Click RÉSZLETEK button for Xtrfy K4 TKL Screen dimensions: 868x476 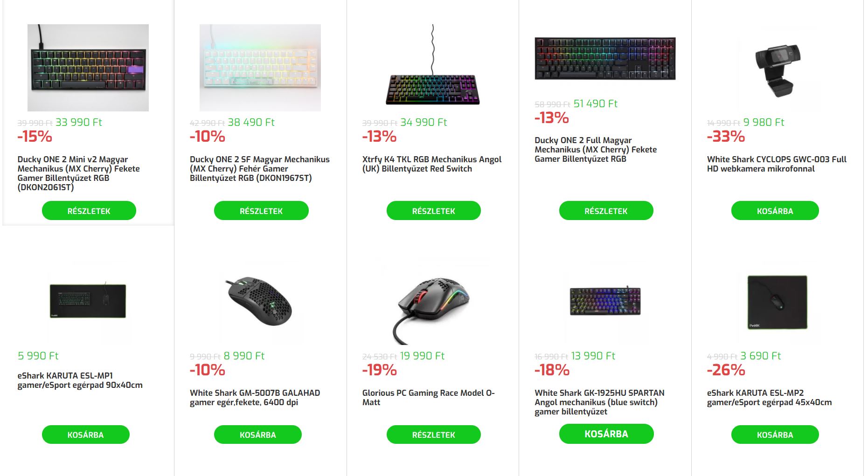point(433,211)
